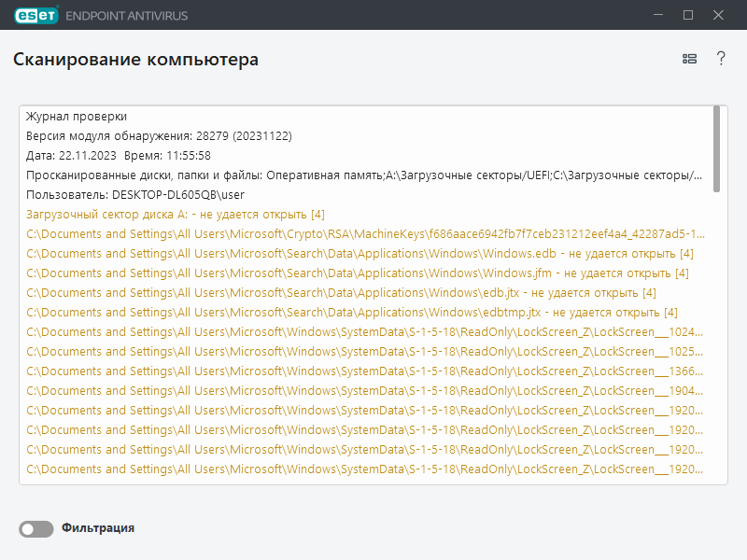Maximize the ESET Endpoint Antivirus window
Image resolution: width=747 pixels, height=560 pixels.
pos(688,15)
